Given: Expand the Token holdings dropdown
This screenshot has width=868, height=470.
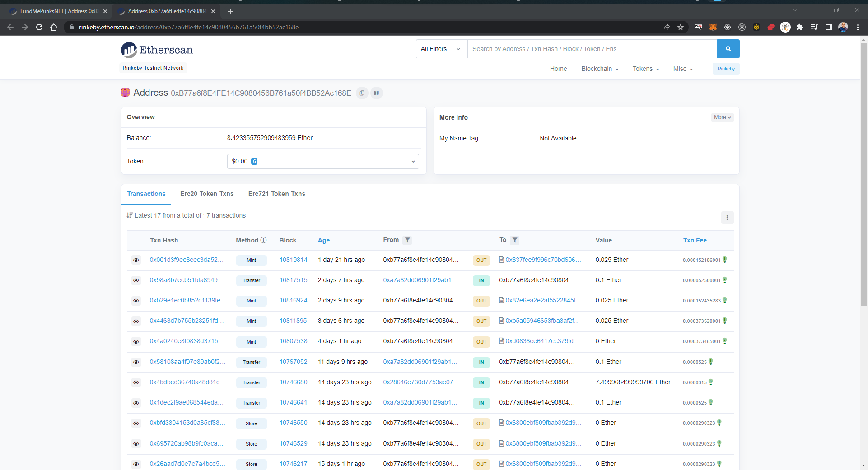Looking at the screenshot, I should (323, 161).
